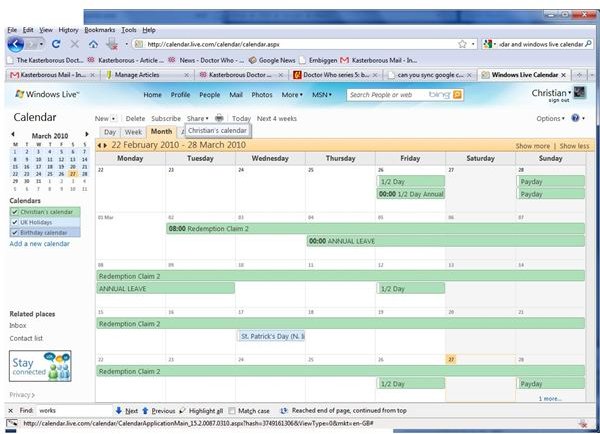
Task: Click the browser Stop X icon
Action: [x=75, y=44]
